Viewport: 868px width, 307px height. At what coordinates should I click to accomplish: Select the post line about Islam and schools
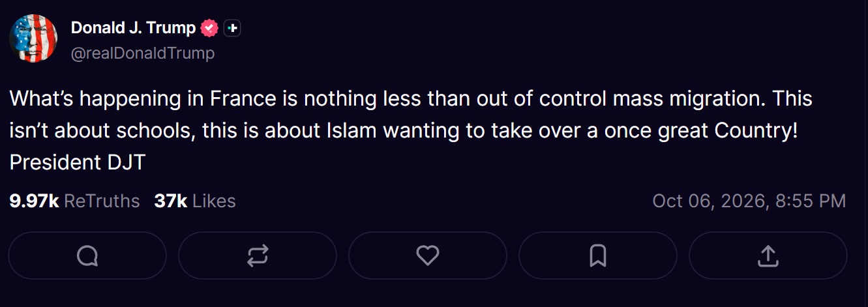coord(404,130)
